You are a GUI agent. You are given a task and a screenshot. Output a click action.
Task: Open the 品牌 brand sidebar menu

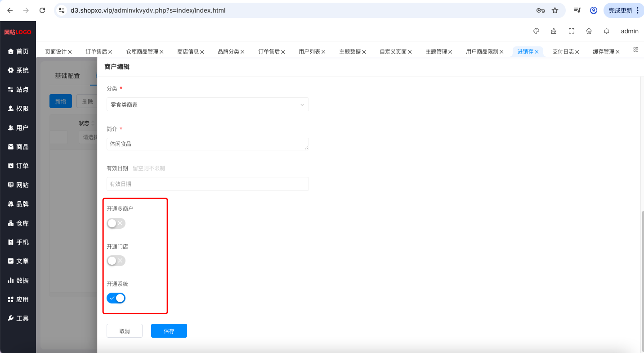18,204
